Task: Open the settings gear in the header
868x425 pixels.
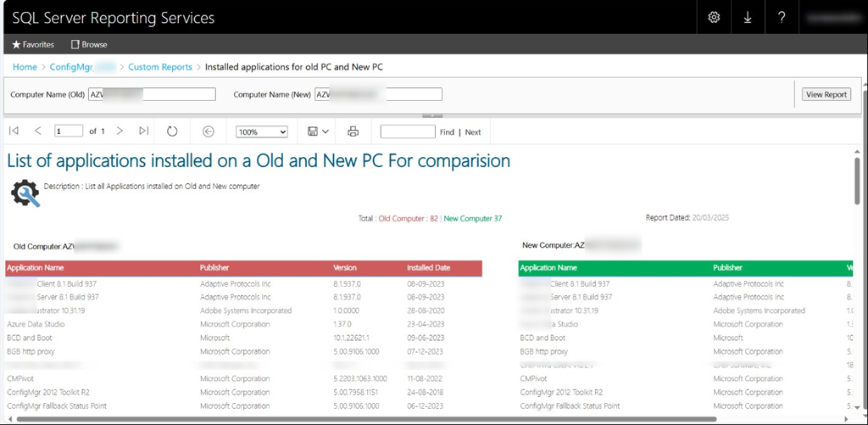Action: [714, 17]
